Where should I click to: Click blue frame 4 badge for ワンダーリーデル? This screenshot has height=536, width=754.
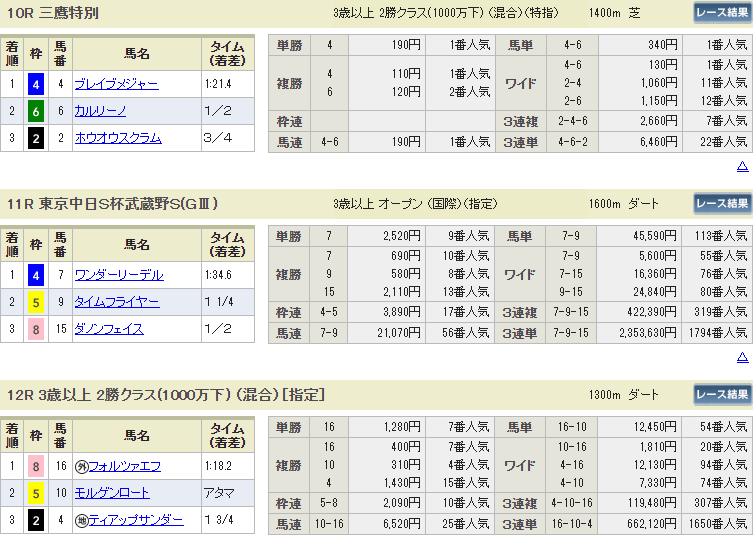pyautogui.click(x=36, y=276)
